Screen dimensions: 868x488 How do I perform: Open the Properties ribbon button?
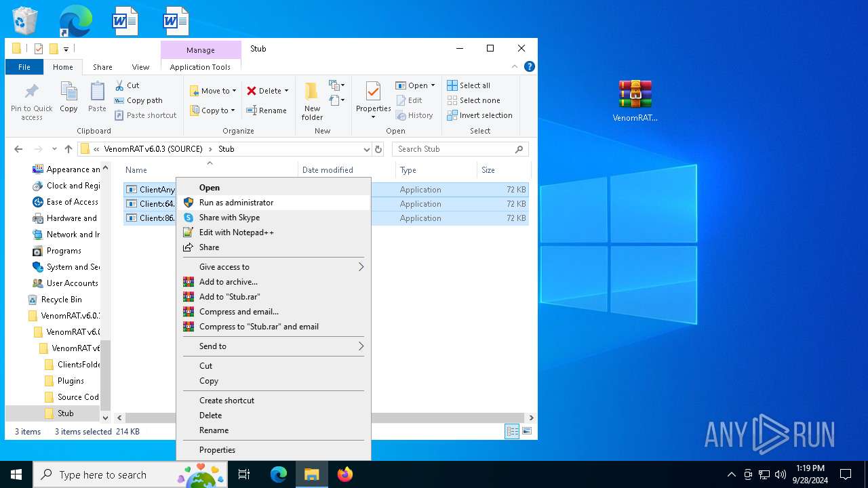373,100
